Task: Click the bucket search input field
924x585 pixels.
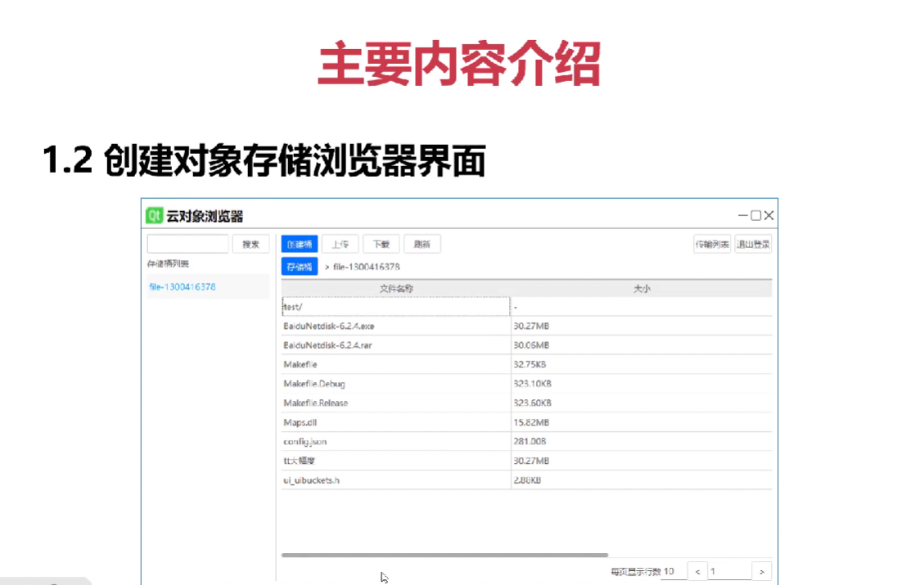Action: tap(188, 244)
